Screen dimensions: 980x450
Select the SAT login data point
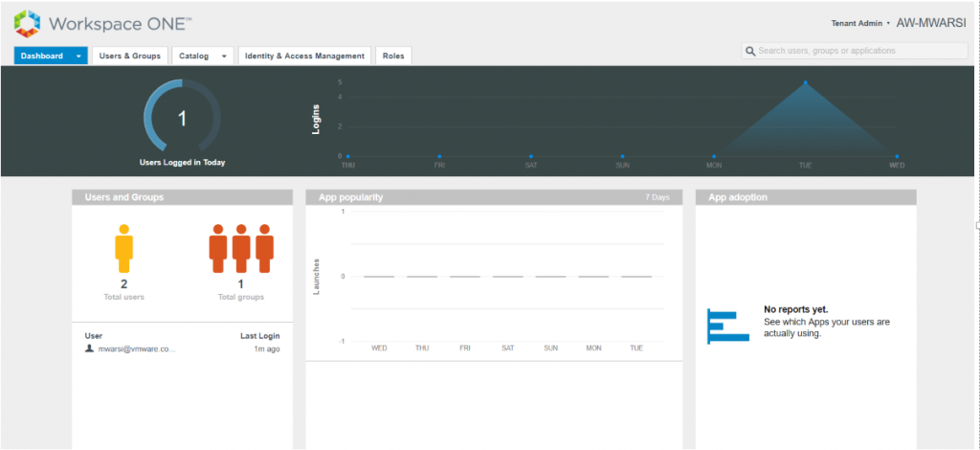coord(530,156)
